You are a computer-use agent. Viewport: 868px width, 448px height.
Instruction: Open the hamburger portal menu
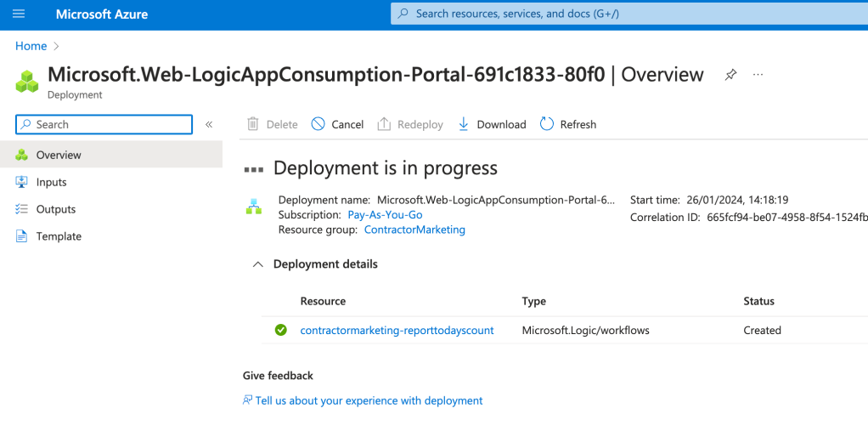(x=19, y=14)
